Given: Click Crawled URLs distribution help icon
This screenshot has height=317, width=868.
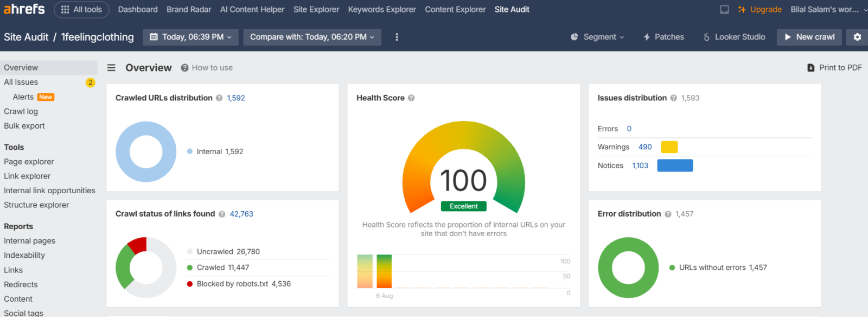Looking at the screenshot, I should [x=219, y=98].
